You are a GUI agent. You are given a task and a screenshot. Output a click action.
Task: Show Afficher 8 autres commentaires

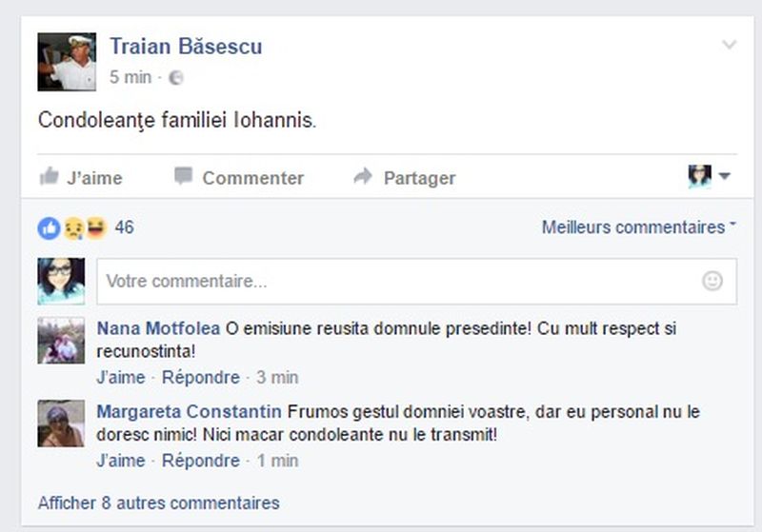point(158,502)
